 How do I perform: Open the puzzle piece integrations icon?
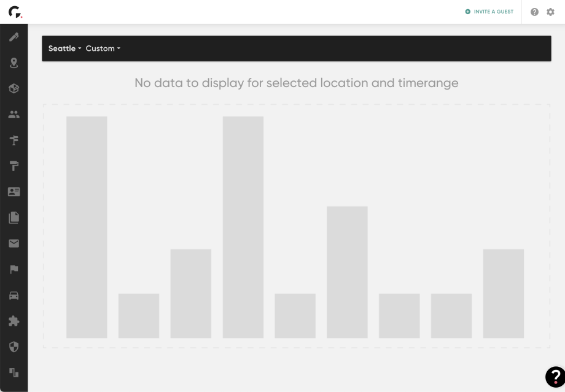pyautogui.click(x=14, y=321)
